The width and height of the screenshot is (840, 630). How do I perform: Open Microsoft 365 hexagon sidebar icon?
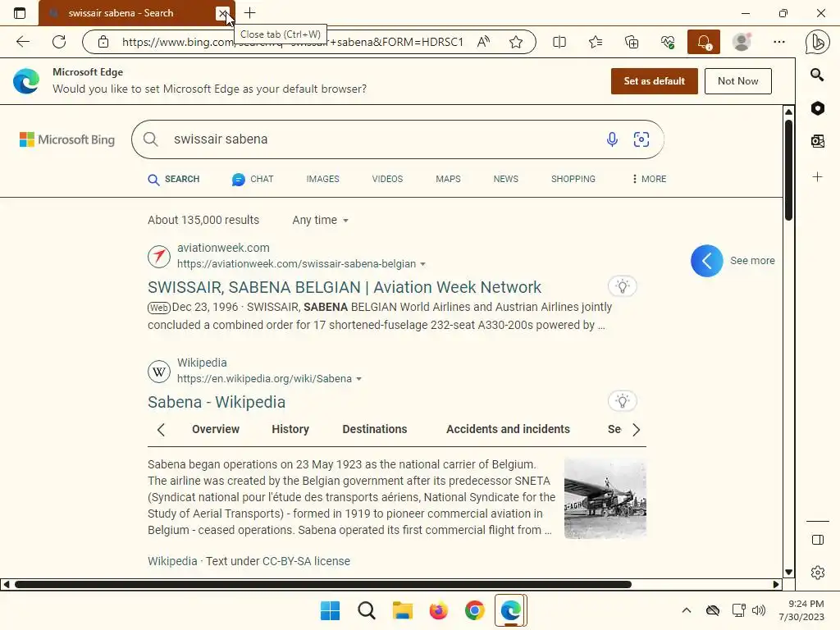coord(818,108)
